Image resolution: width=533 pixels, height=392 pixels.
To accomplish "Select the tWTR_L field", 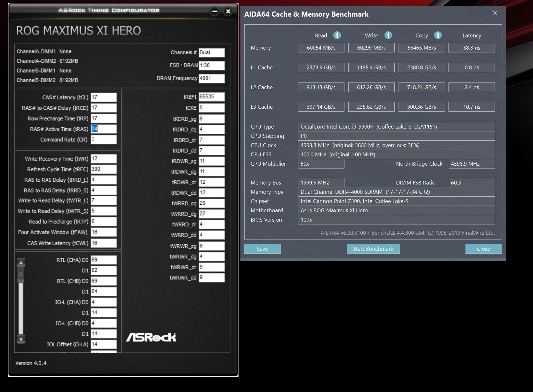I will [104, 200].
